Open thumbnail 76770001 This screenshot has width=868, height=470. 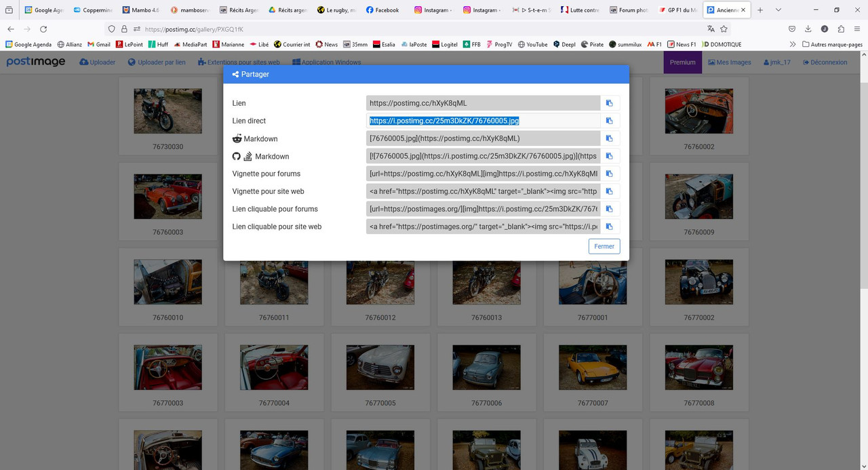[593, 282]
